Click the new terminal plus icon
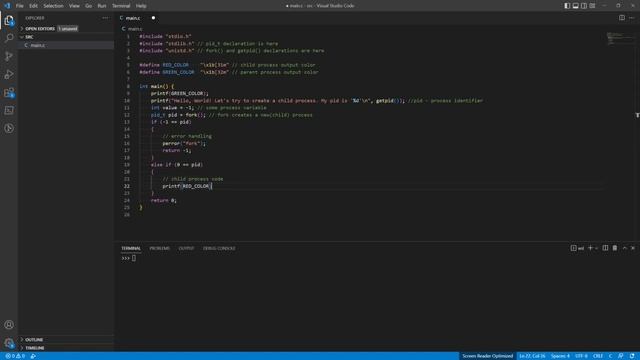Screen dimensions: 640x360 click(x=590, y=248)
